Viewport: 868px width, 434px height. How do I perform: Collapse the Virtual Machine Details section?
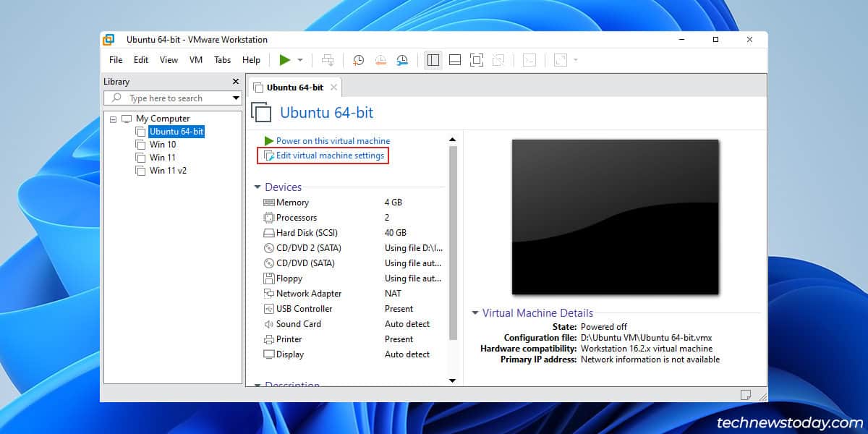pyautogui.click(x=475, y=313)
